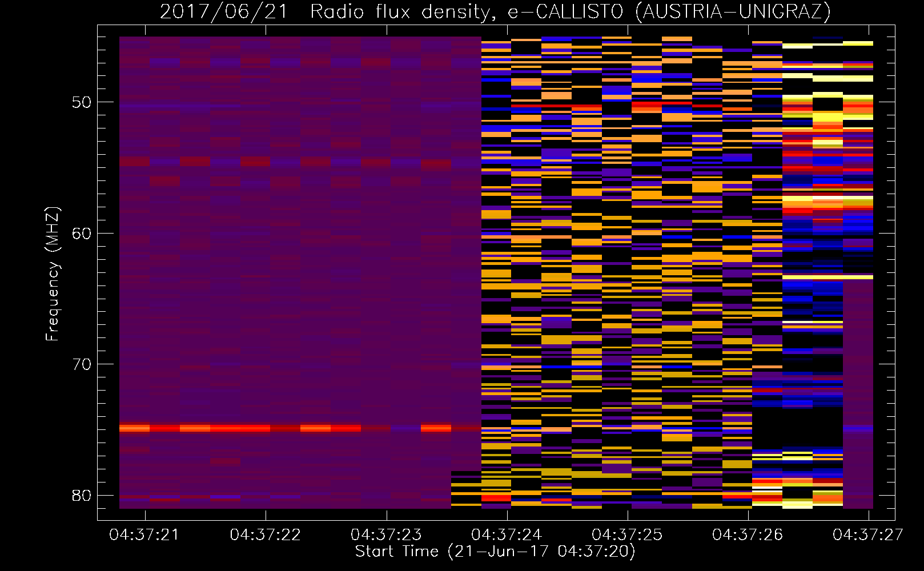This screenshot has width=924, height=571.
Task: Click the 60 MHz frequency tick label
Action: tap(82, 234)
